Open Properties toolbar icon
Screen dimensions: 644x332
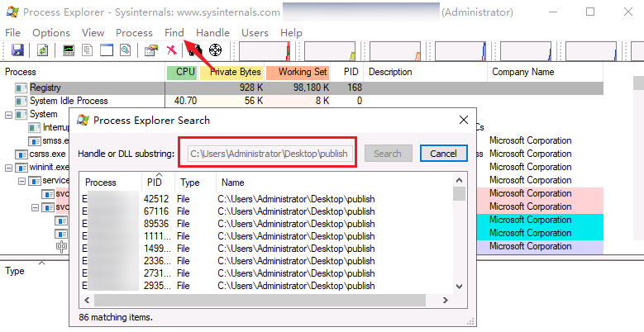pos(151,50)
